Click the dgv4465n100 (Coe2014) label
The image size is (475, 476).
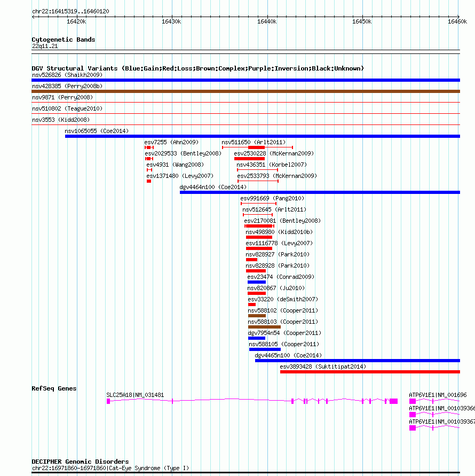click(288, 356)
